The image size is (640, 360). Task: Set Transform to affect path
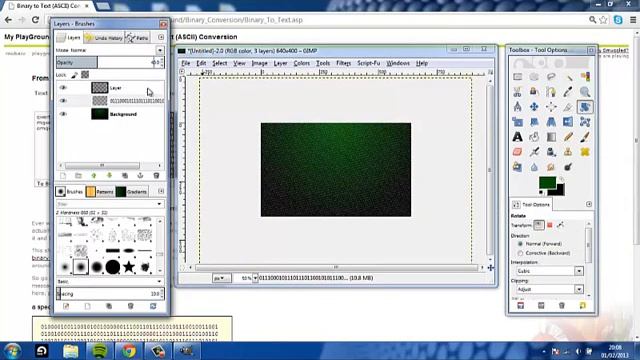tap(560, 225)
